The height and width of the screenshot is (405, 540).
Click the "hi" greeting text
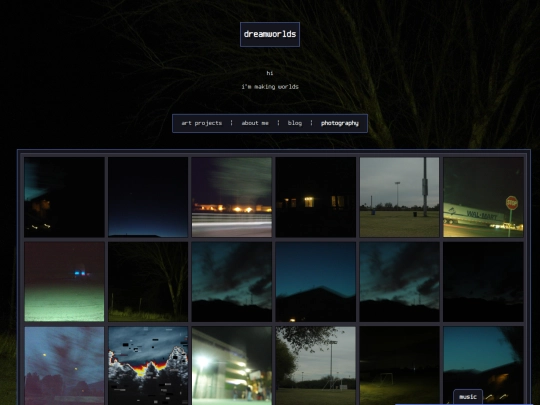[270, 73]
